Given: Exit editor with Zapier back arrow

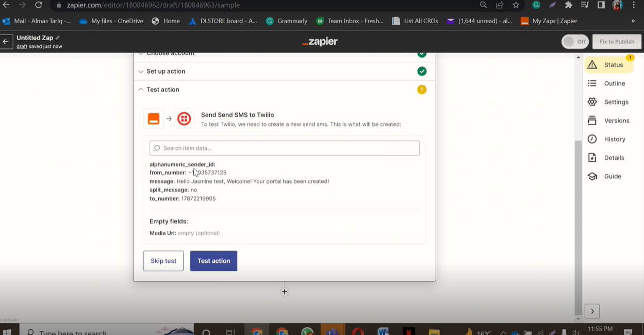Looking at the screenshot, I should tap(6, 42).
